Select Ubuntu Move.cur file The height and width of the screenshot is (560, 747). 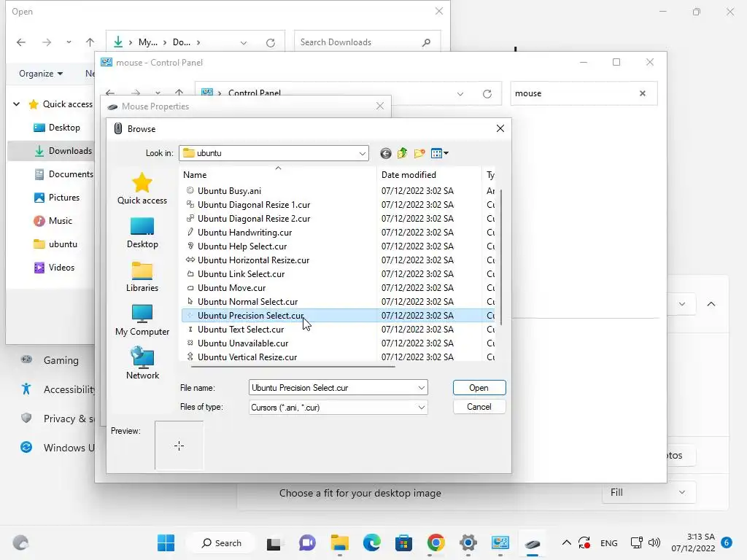tap(231, 287)
